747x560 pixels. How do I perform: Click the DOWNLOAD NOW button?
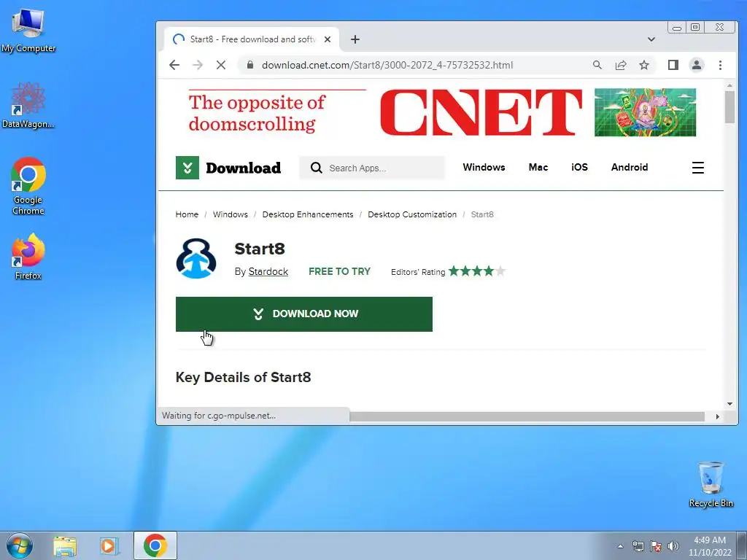click(304, 314)
